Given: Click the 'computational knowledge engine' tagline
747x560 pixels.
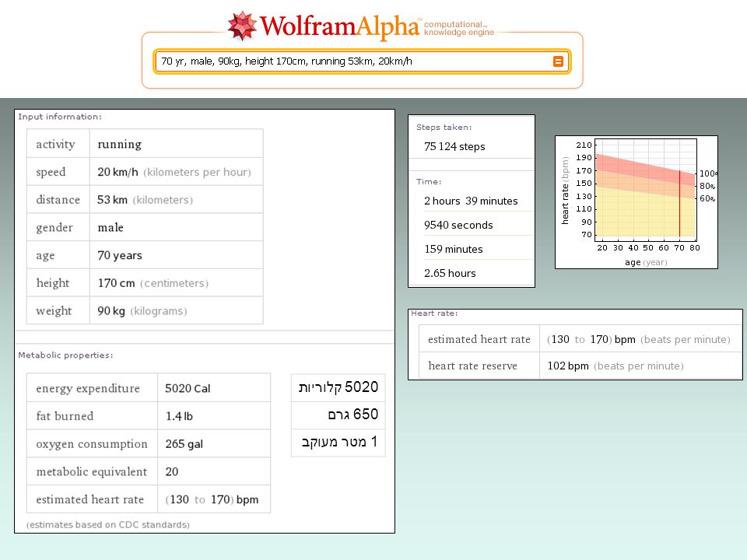Looking at the screenshot, I should [x=458, y=28].
